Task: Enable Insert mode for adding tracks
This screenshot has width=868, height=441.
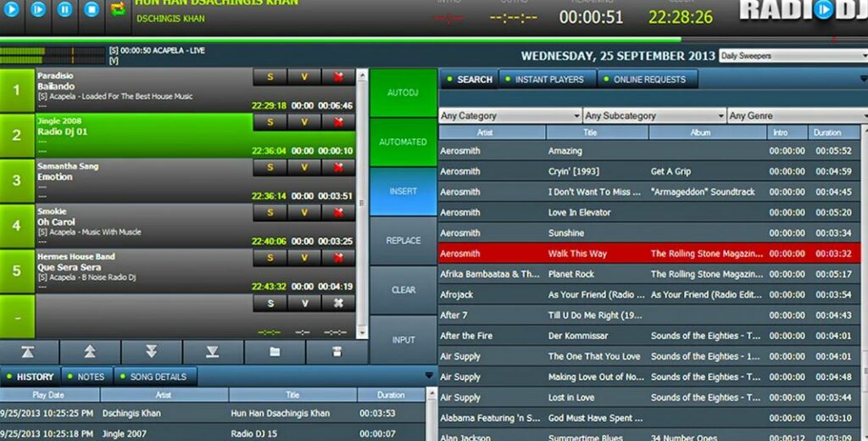Action: pos(403,191)
